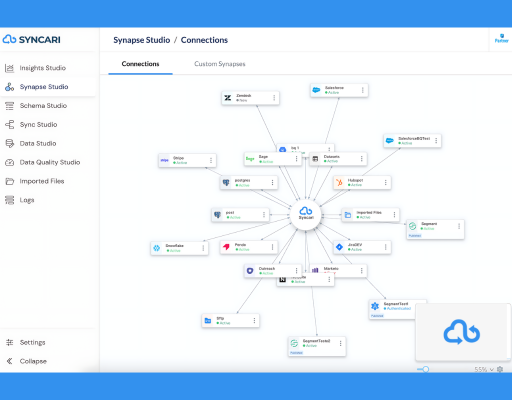Viewport: 512px width, 400px height.
Task: Open the JiraDEV node options menu
Action: coord(386,247)
